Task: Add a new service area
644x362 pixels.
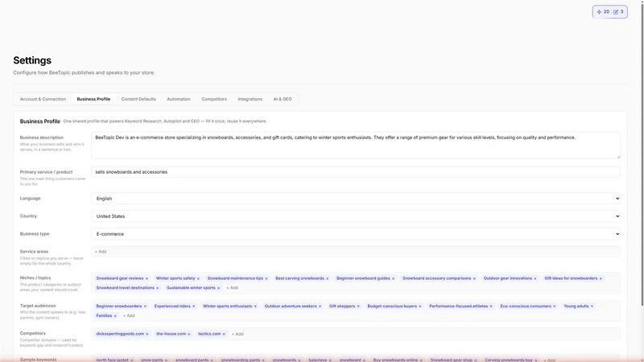Action: pyautogui.click(x=101, y=252)
